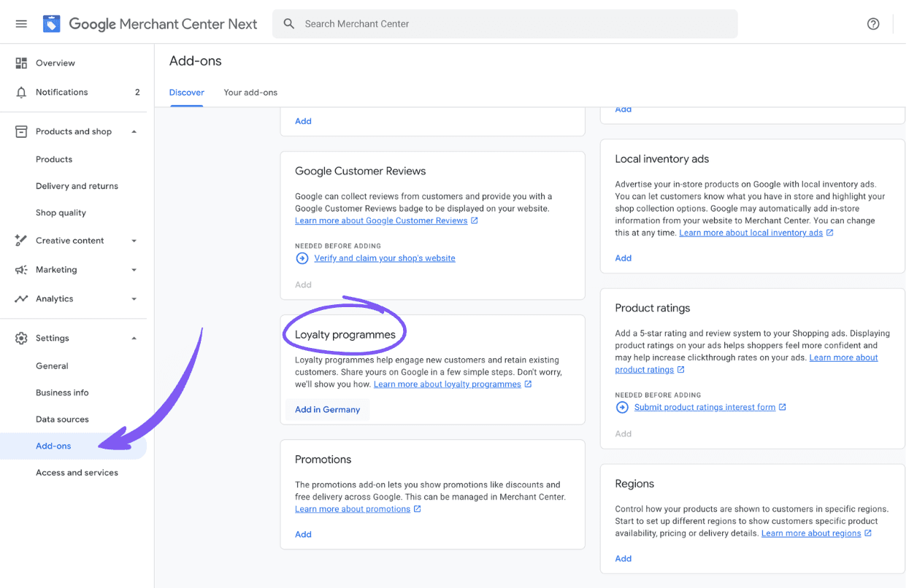Open Data sources in the sidebar
Image resolution: width=917 pixels, height=588 pixels.
pyautogui.click(x=62, y=419)
